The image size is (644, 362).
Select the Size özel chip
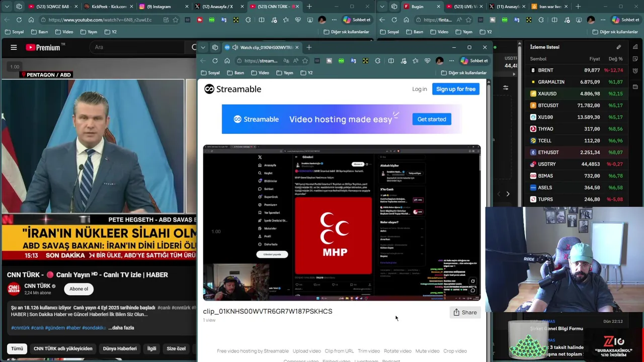point(176,348)
